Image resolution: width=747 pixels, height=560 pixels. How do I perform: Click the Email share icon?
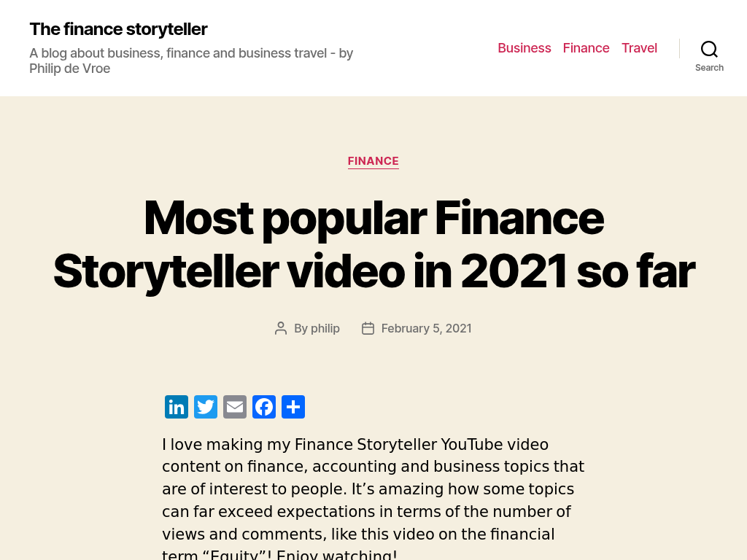[x=235, y=407]
